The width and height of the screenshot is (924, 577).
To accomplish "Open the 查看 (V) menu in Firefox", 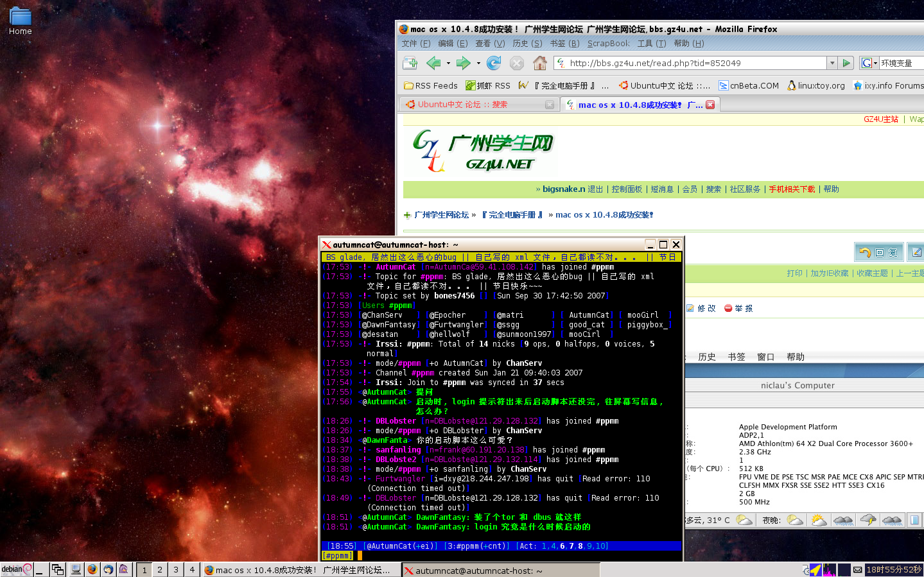I will (x=490, y=44).
